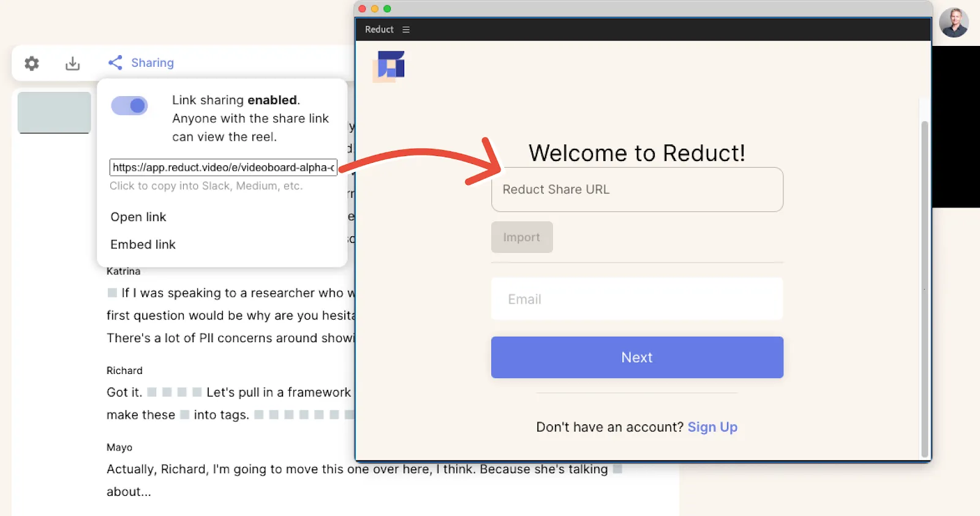Image resolution: width=980 pixels, height=516 pixels.
Task: Click the 'Welcome to Reduct!' heading
Action: point(637,153)
